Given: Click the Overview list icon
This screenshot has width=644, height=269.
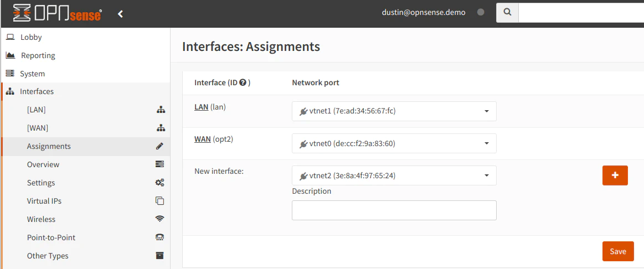Looking at the screenshot, I should 159,164.
